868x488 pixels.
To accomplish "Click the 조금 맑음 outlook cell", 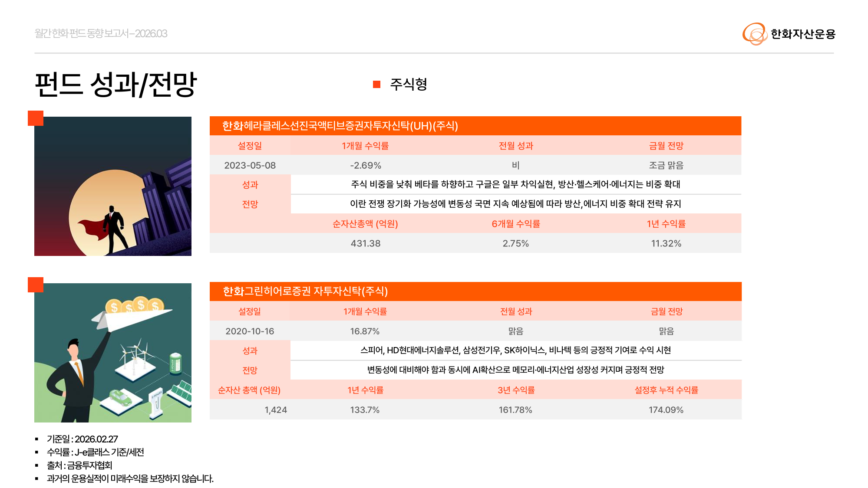I will pyautogui.click(x=666, y=165).
